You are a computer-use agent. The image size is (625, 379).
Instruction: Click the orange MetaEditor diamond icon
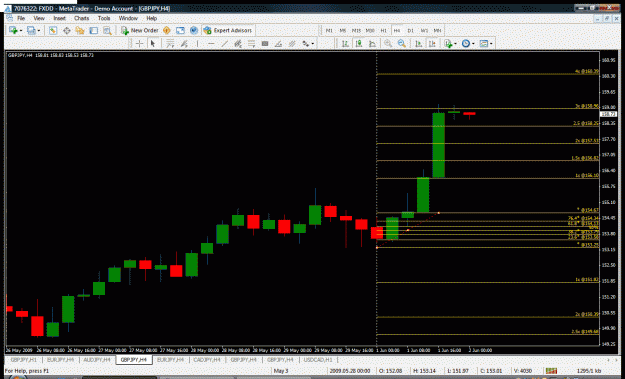click(x=167, y=30)
